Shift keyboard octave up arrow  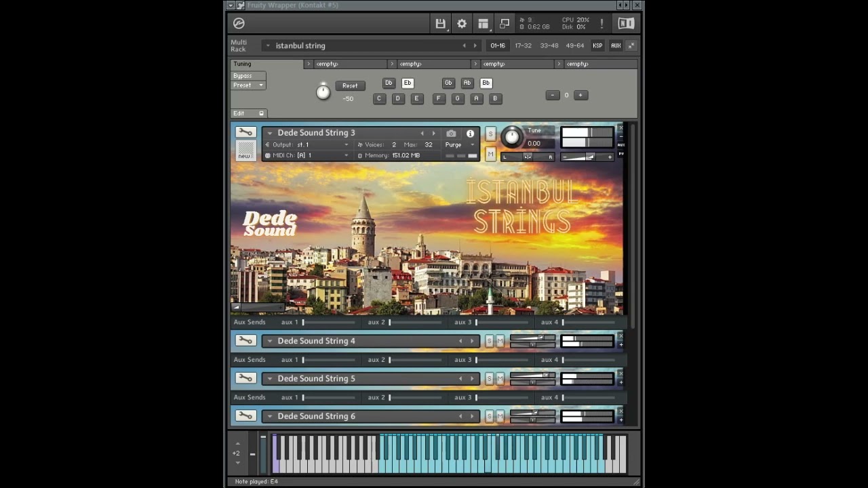point(237,443)
